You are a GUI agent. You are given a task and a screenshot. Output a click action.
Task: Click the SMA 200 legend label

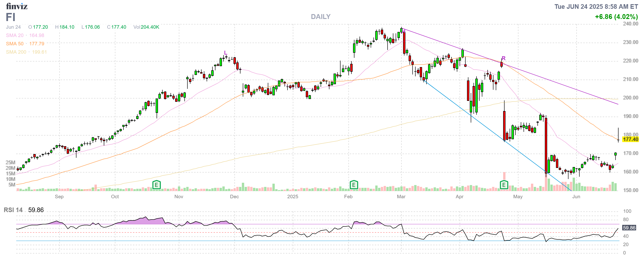[x=16, y=52]
